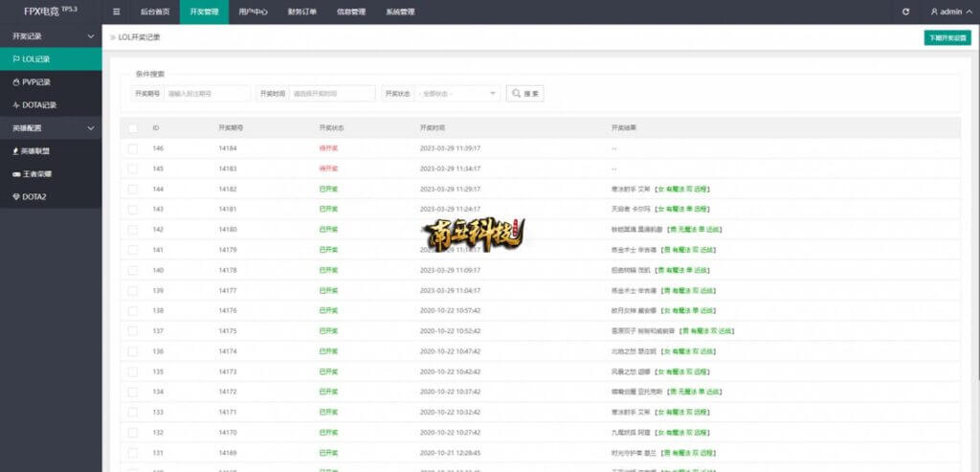The image size is (980, 472).
Task: Click the time 2020-10-22 10:32:42
Action: pos(450,412)
